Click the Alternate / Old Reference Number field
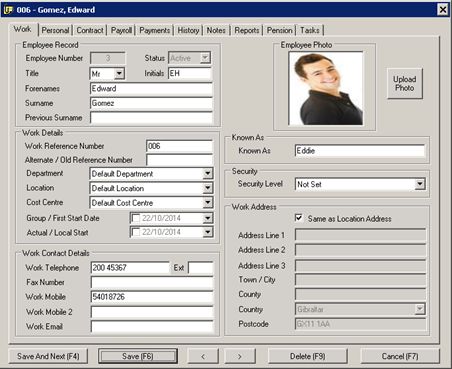Screen dimensions: 452x369 [x=179, y=160]
